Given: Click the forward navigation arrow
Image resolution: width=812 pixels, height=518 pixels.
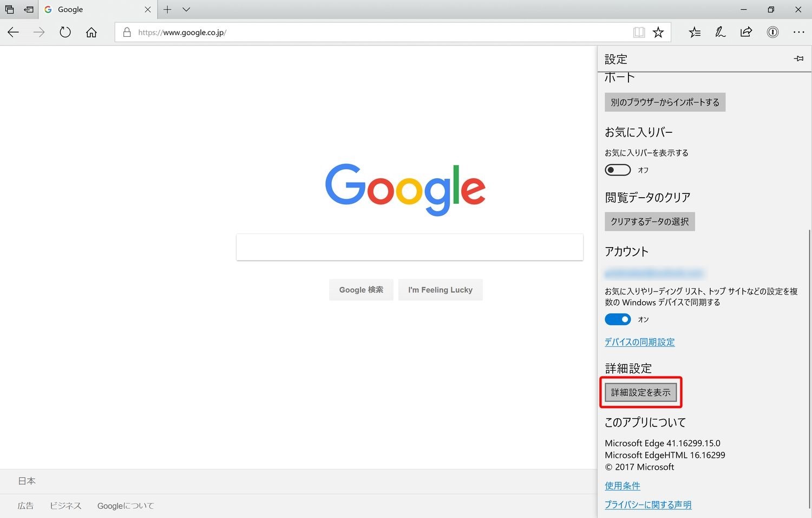Looking at the screenshot, I should click(x=39, y=33).
